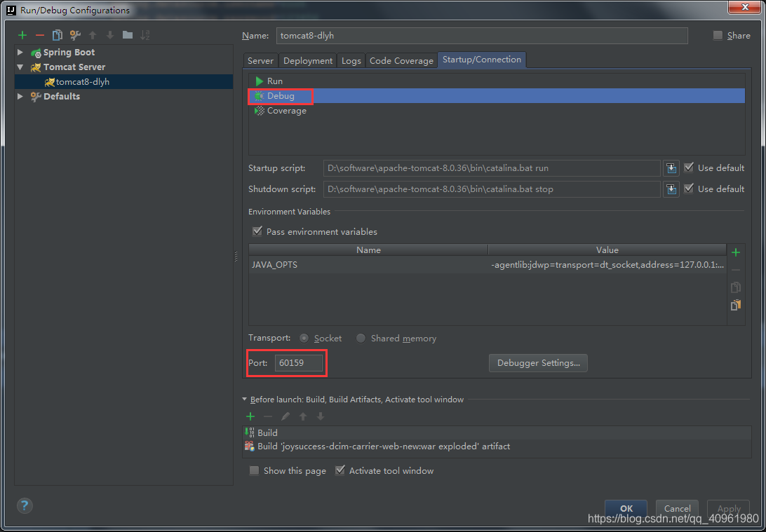The width and height of the screenshot is (766, 532).
Task: Select the Socket transport radio button
Action: pyautogui.click(x=304, y=339)
